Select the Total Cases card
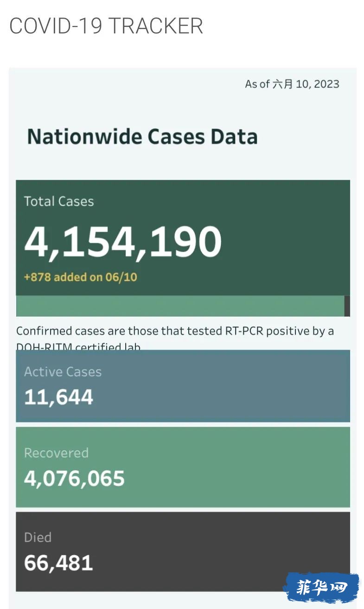Screen dimensions: 364x609 (183, 238)
